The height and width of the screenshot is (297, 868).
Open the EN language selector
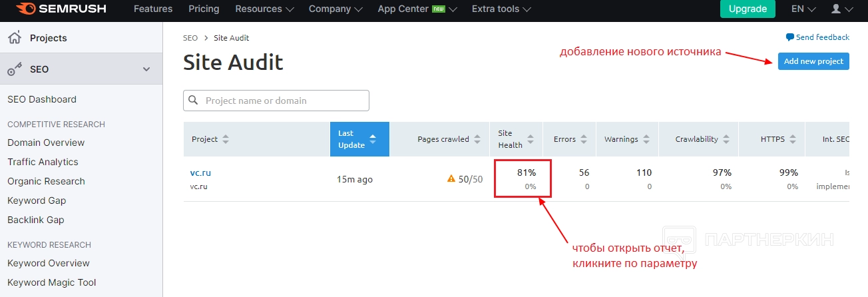803,9
